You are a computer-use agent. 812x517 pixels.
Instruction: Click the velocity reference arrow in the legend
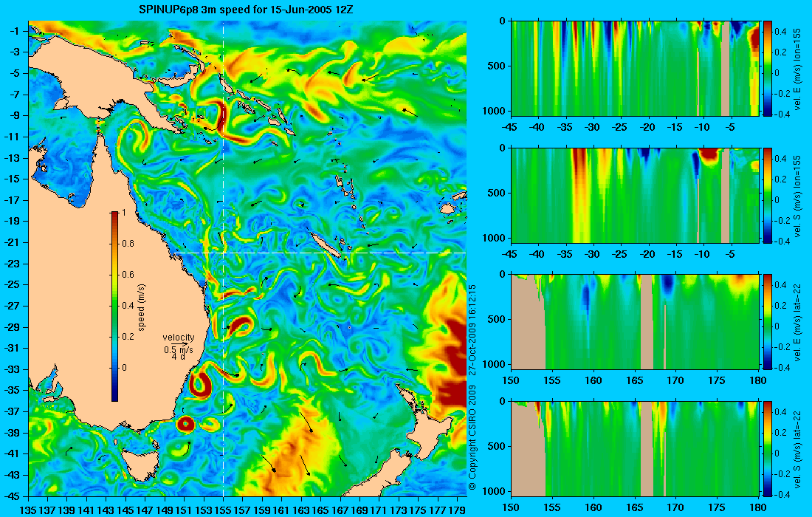coord(179,344)
